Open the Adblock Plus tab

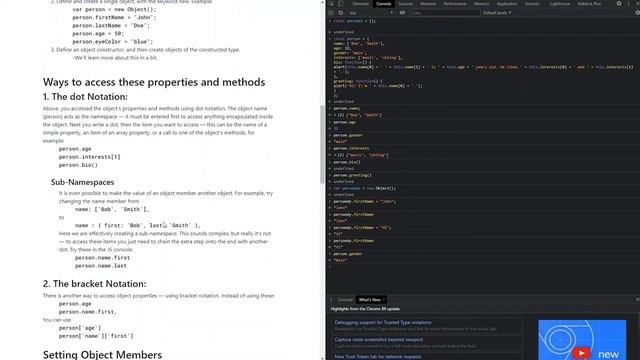[589, 4]
